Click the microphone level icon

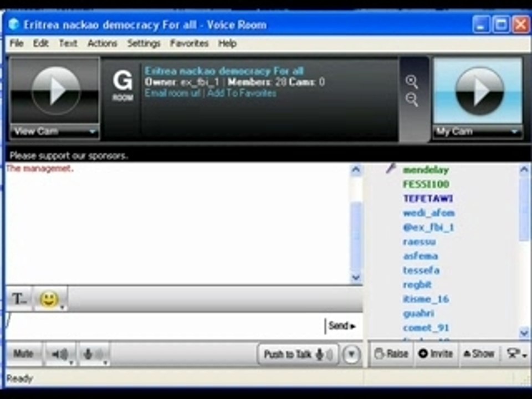pyautogui.click(x=93, y=354)
